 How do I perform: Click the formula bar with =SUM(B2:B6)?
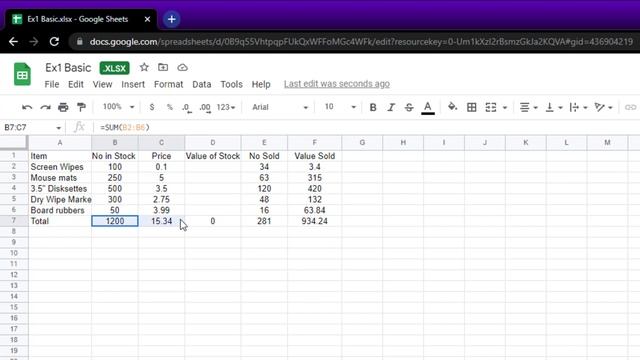point(367,128)
